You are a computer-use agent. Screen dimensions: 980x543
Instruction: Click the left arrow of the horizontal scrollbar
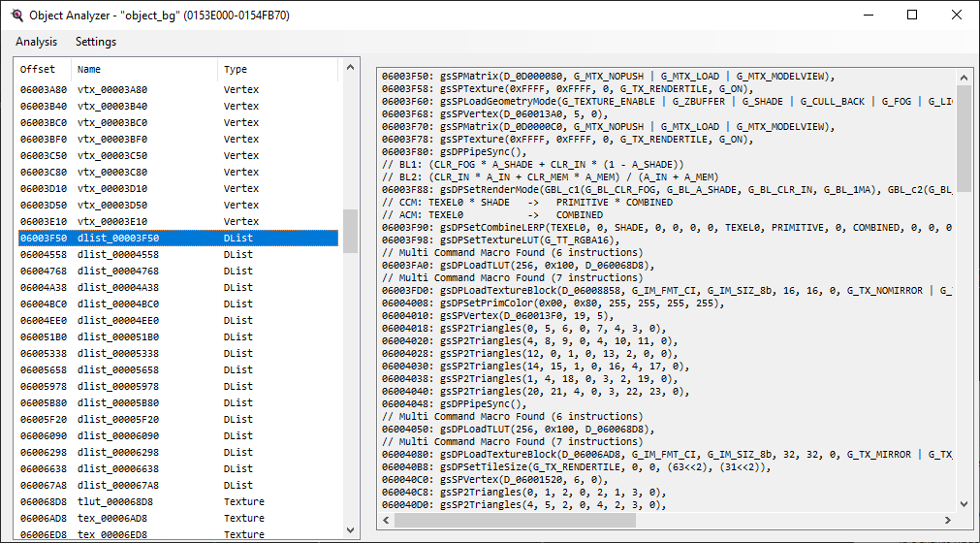(x=385, y=521)
